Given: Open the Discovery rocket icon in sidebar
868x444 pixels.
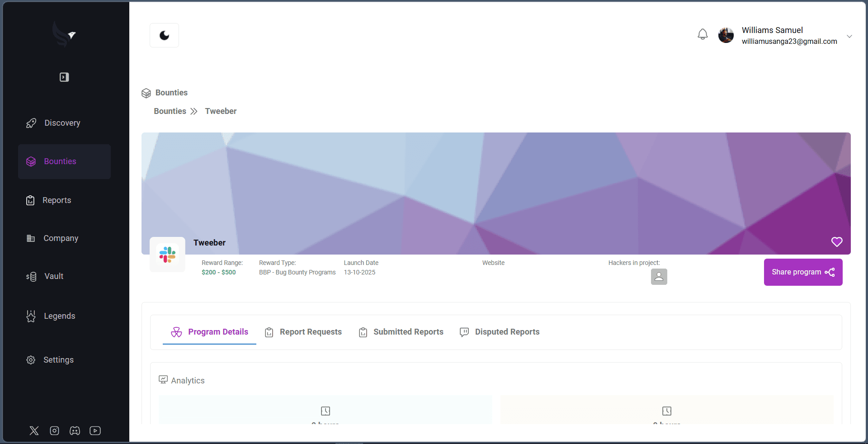Looking at the screenshot, I should (x=31, y=123).
